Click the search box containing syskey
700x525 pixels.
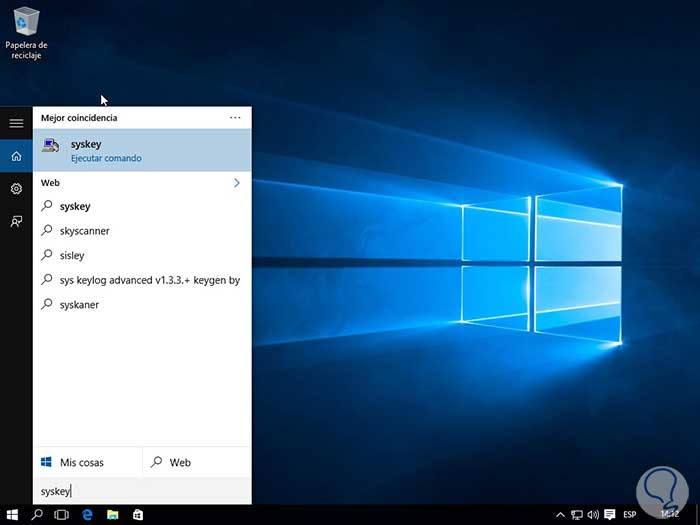pyautogui.click(x=142, y=491)
